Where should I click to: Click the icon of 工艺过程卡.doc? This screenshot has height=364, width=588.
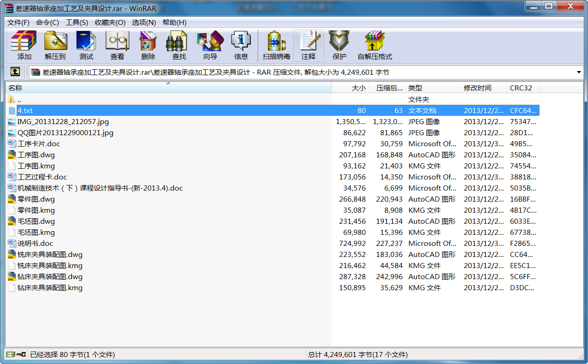pos(12,177)
